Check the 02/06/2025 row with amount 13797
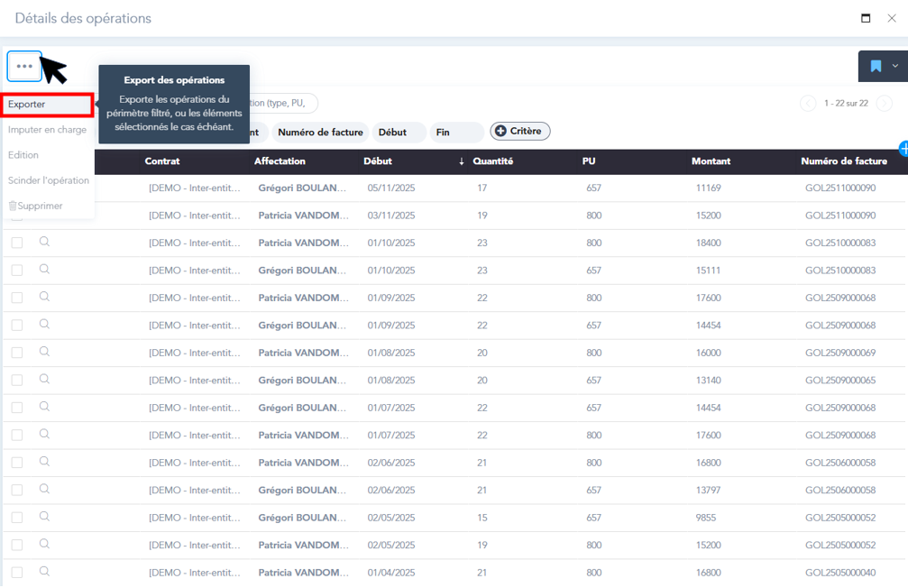 click(x=17, y=491)
